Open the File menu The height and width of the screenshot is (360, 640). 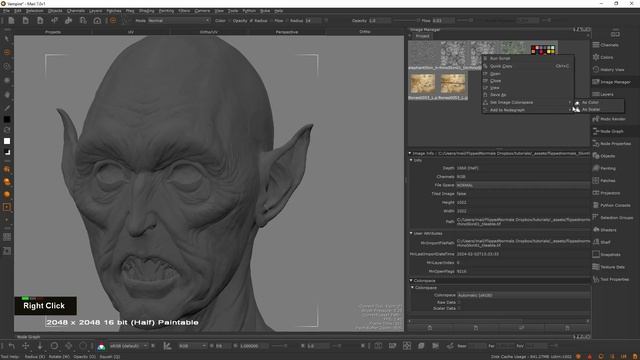pyautogui.click(x=6, y=11)
